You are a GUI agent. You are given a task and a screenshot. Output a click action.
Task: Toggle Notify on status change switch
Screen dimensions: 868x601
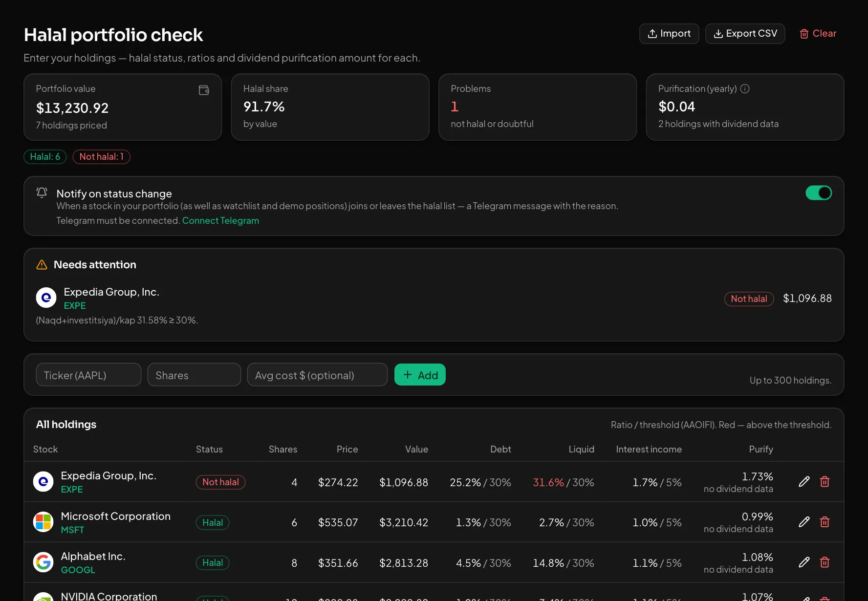point(819,193)
